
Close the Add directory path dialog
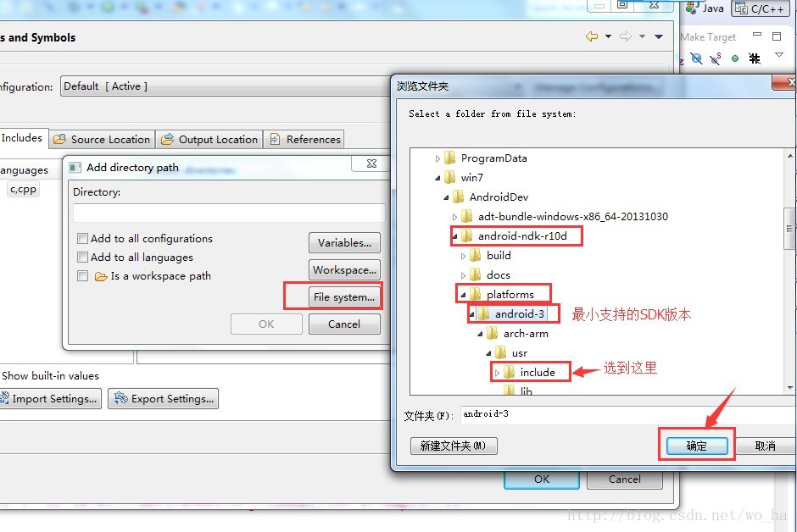(x=371, y=163)
